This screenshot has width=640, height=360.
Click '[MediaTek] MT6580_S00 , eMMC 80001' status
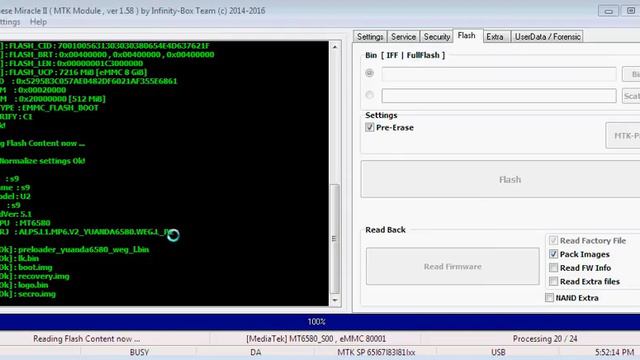coord(316,339)
